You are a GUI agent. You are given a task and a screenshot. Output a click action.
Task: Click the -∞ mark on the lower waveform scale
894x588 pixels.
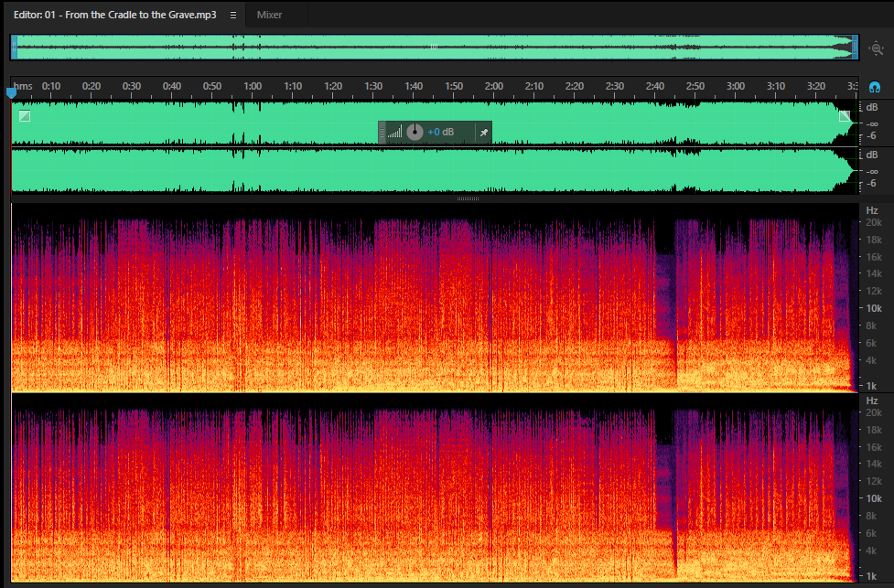coord(872,171)
